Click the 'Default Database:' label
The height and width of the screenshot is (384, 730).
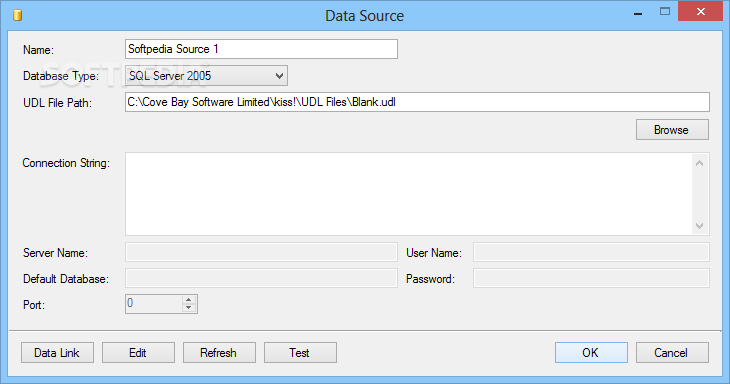click(66, 279)
